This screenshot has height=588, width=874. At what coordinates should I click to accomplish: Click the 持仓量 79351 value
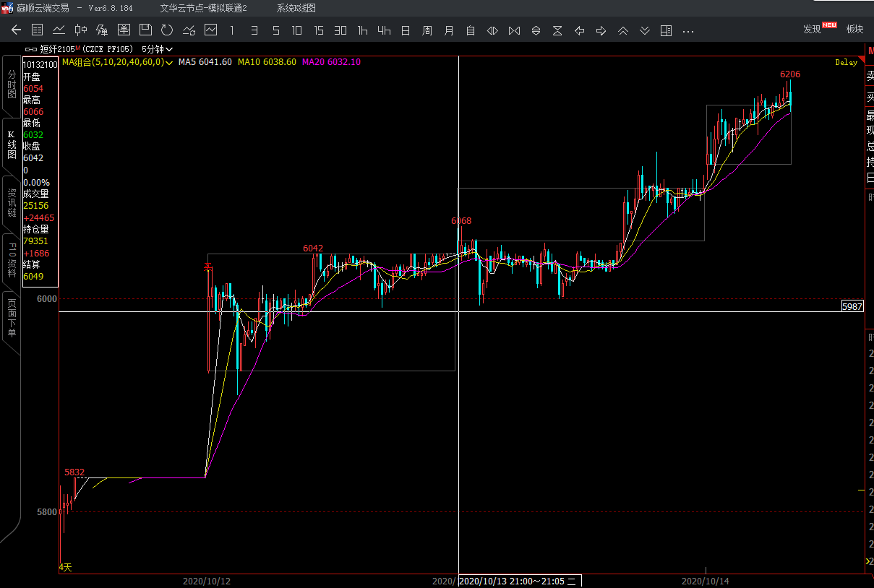(x=36, y=241)
